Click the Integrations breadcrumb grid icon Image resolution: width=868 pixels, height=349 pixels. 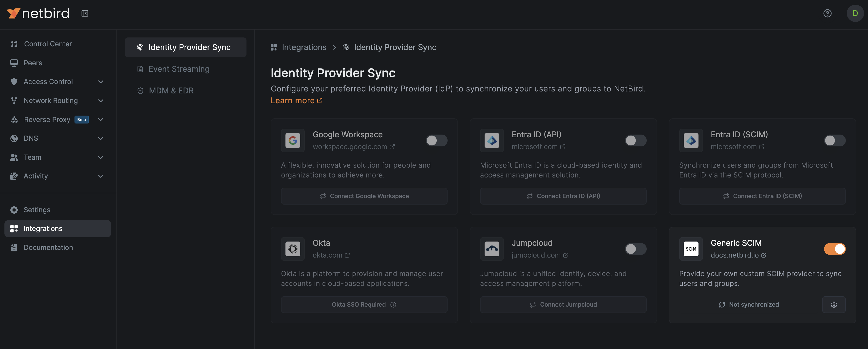(274, 48)
